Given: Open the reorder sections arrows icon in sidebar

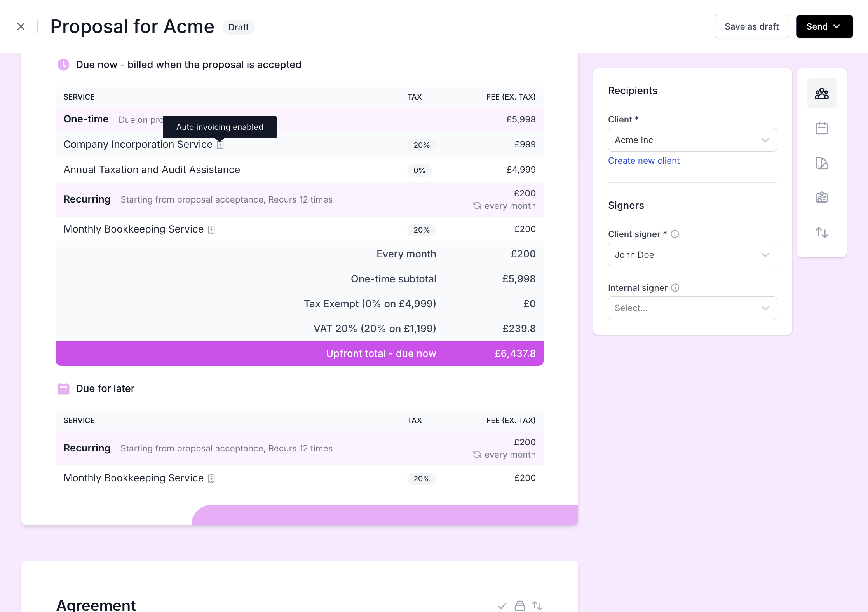Looking at the screenshot, I should click(822, 233).
